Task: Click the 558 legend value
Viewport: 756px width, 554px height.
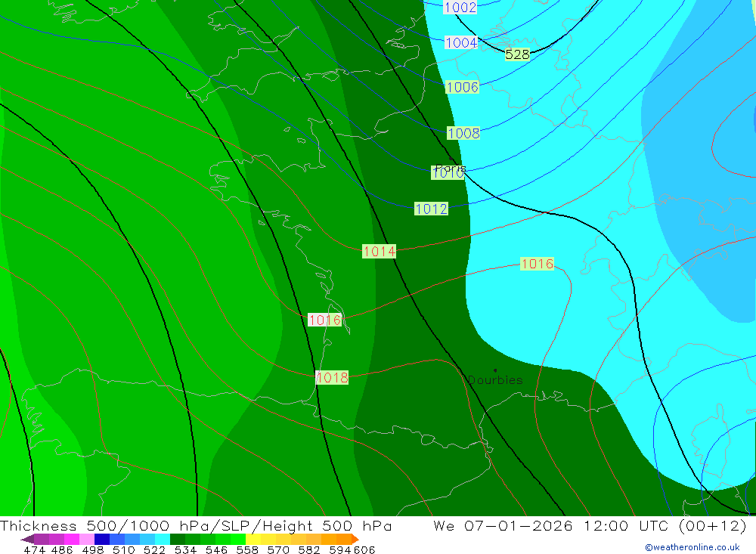Action: [x=247, y=549]
